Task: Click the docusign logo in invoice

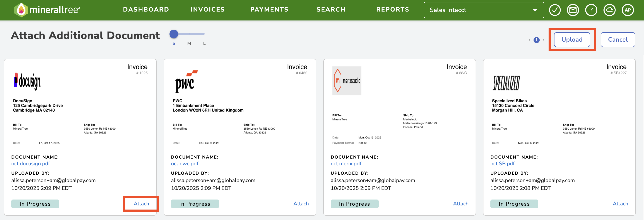Action: click(27, 81)
